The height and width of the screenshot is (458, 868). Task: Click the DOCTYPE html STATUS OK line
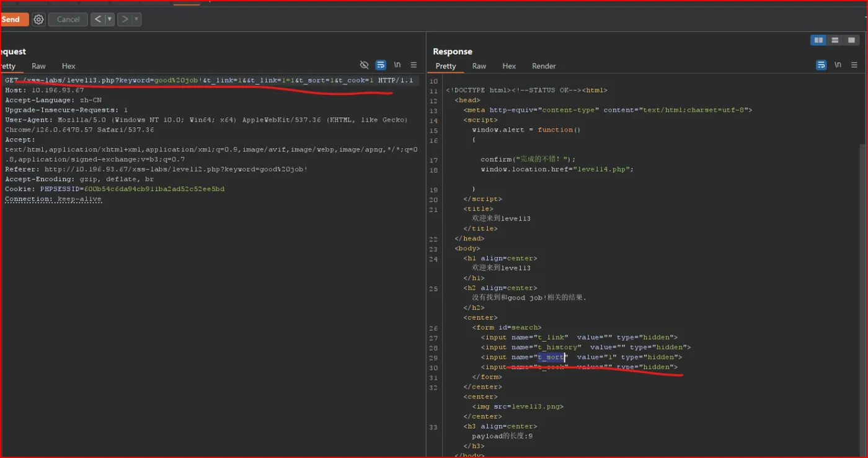click(526, 90)
